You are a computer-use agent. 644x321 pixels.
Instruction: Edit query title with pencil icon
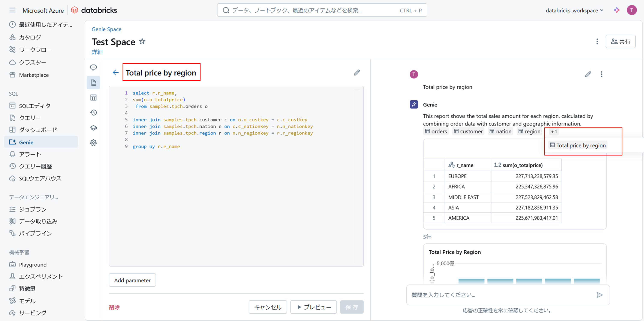click(357, 73)
